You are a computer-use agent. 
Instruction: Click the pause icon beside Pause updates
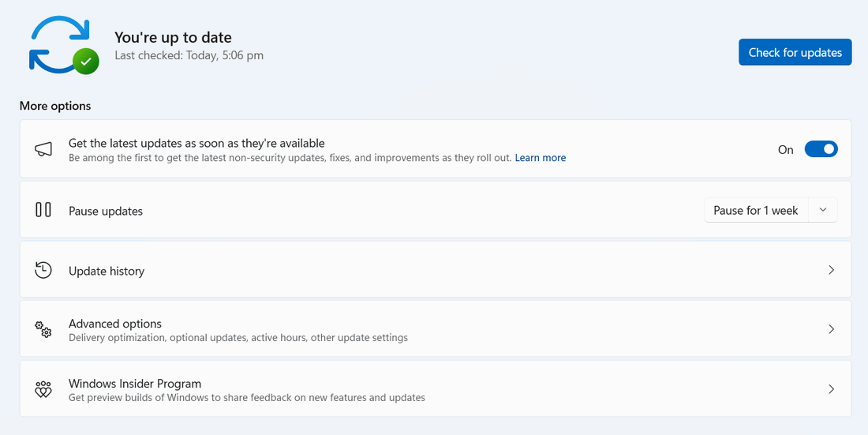(x=43, y=210)
